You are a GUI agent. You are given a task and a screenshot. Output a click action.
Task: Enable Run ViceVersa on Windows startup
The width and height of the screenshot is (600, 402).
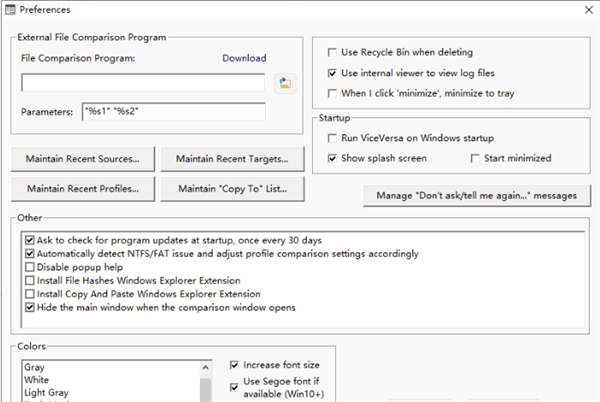pyautogui.click(x=332, y=138)
